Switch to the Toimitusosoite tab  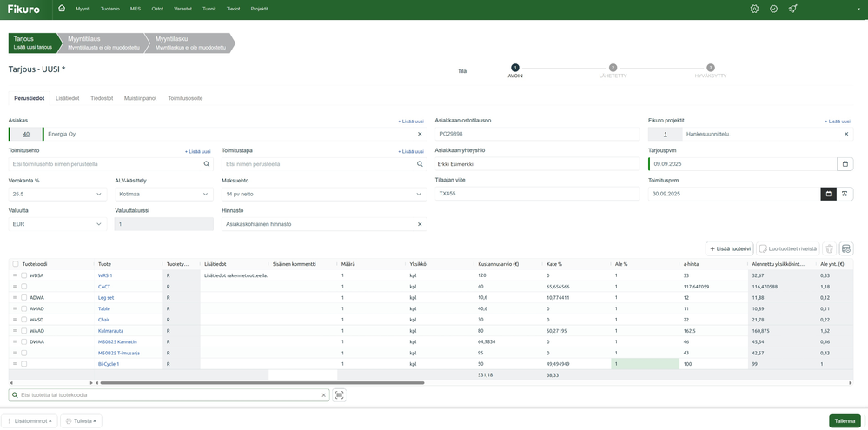[x=185, y=98]
